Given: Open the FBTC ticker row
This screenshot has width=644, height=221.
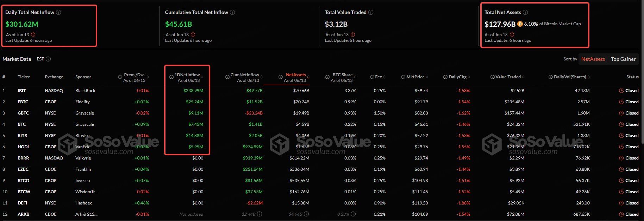Looking at the screenshot, I should point(320,102).
